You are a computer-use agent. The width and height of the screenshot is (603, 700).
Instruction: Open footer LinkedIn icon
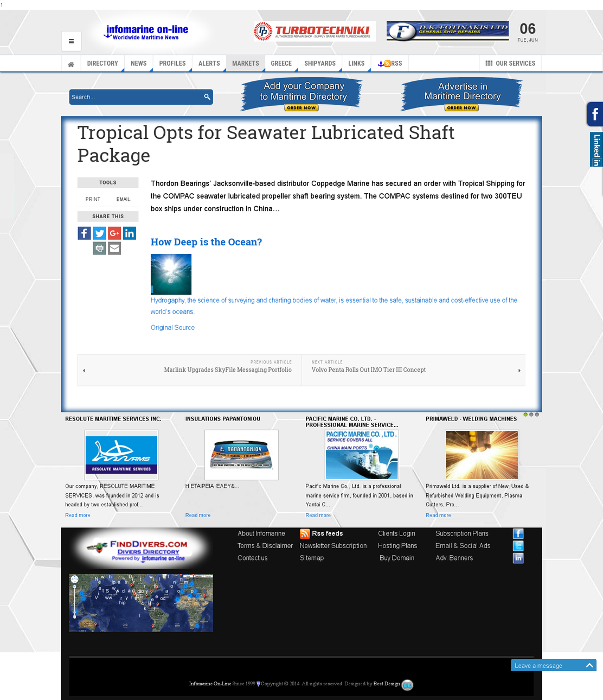(x=518, y=558)
